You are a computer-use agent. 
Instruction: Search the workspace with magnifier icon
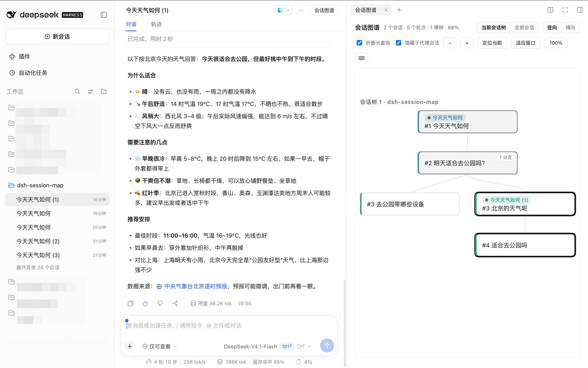[78, 92]
